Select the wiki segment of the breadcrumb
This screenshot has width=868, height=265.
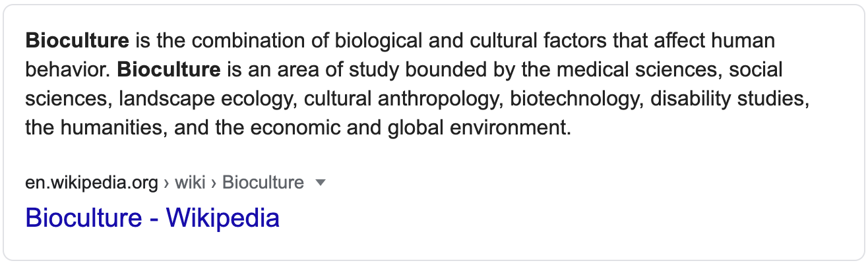(x=191, y=182)
